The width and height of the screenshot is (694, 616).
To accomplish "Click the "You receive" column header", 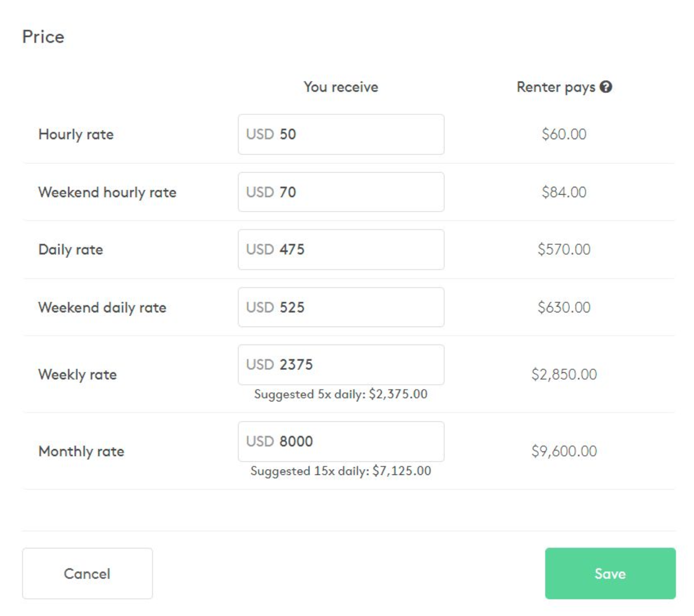I will [x=341, y=87].
